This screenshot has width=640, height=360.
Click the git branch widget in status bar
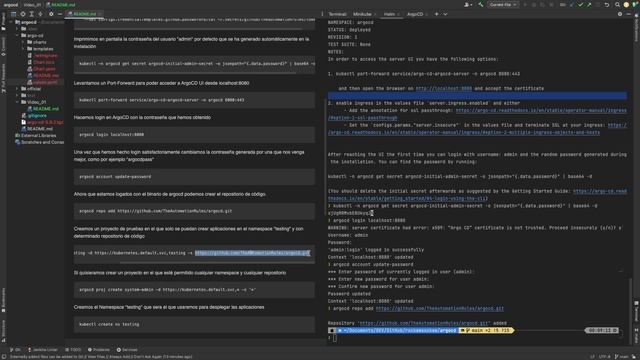click(622, 357)
